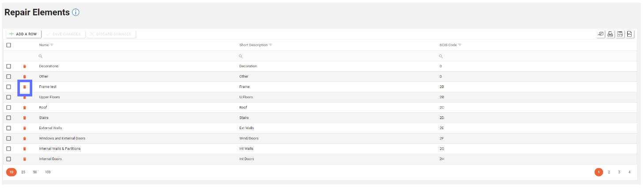This screenshot has width=644, height=188.
Task: Click the export to HTML icon
Action: pyautogui.click(x=620, y=34)
